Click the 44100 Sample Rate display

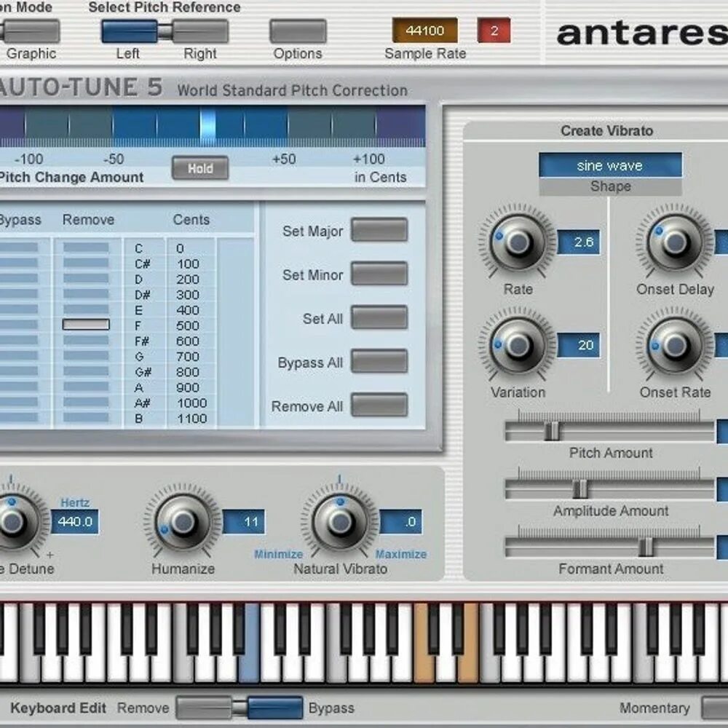click(x=424, y=31)
